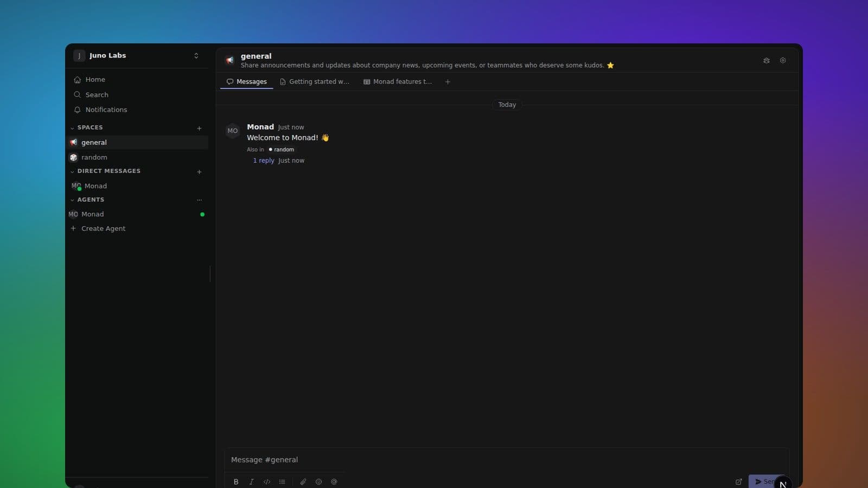Open the emoji picker
868x488 pixels.
tap(318, 481)
